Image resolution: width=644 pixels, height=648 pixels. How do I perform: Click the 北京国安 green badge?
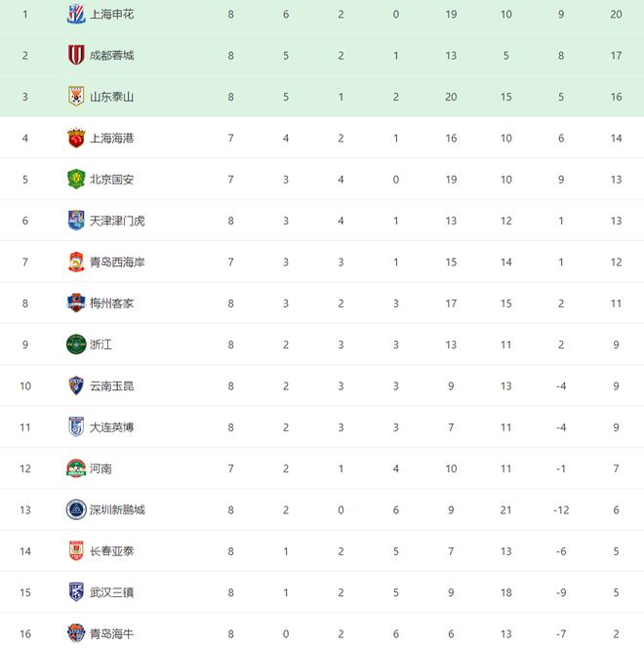tap(76, 179)
